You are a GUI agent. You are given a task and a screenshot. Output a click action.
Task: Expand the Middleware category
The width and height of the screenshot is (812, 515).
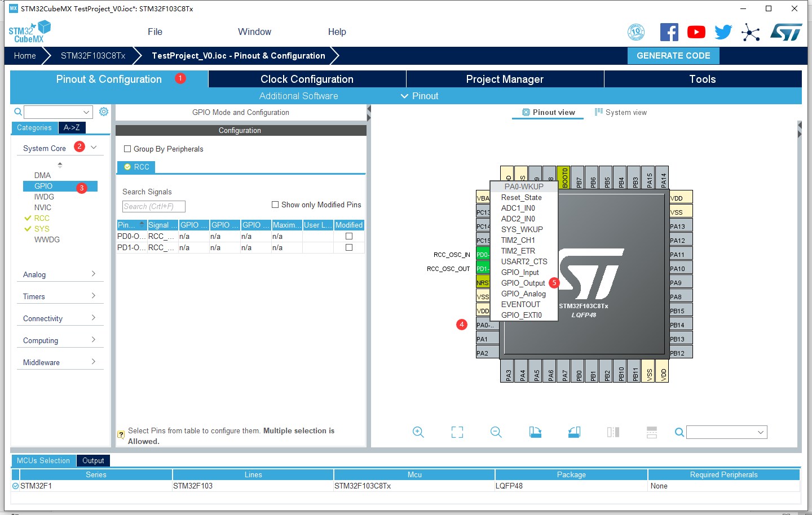[x=94, y=362]
